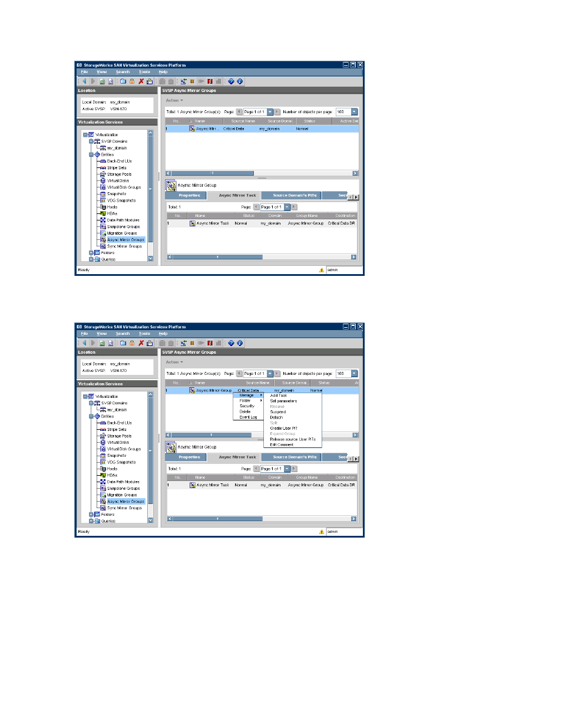This screenshot has width=562, height=728.
Task: Click the warning triangle in upper window status bar
Action: (x=322, y=270)
